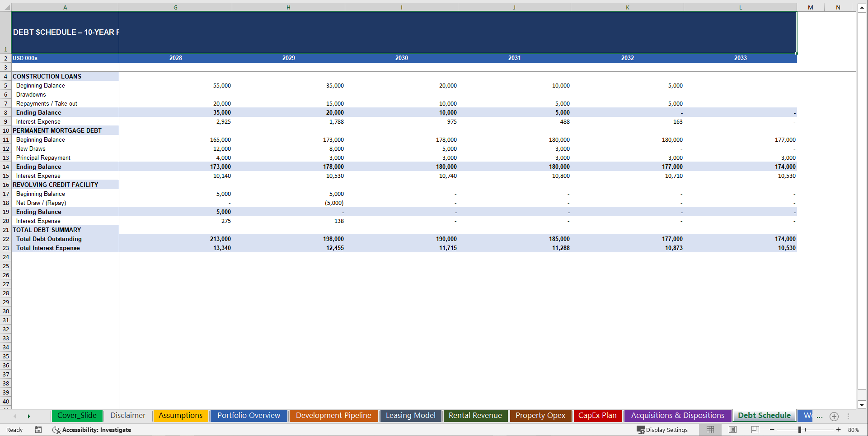
Task: Open the hidden sheets ellipsis menu
Action: point(820,417)
